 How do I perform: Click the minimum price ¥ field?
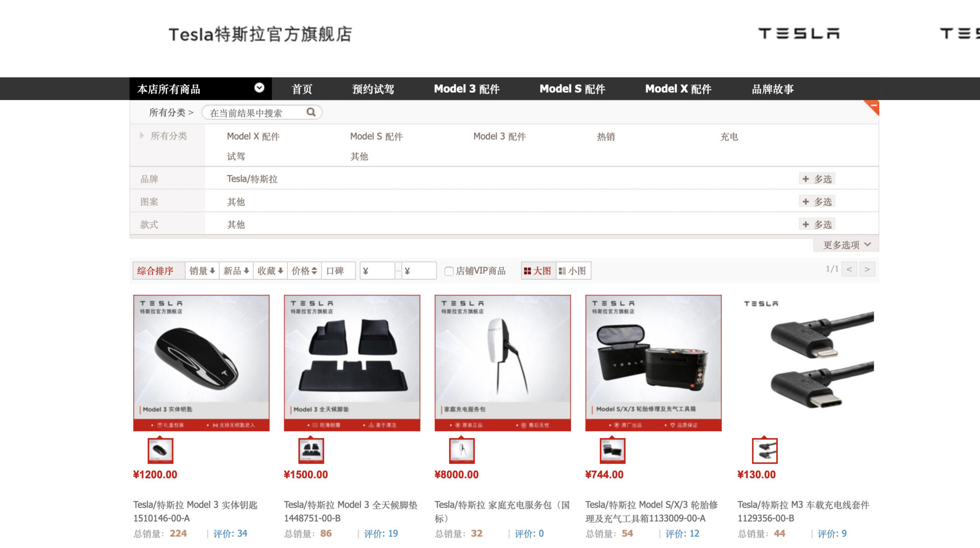tap(377, 271)
